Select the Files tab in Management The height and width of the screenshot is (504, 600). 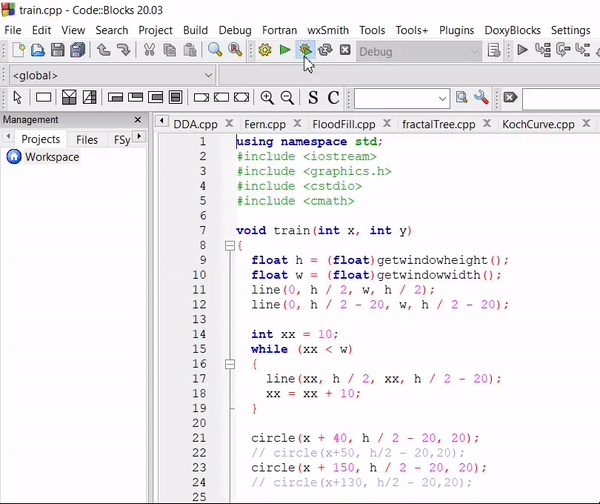point(87,140)
